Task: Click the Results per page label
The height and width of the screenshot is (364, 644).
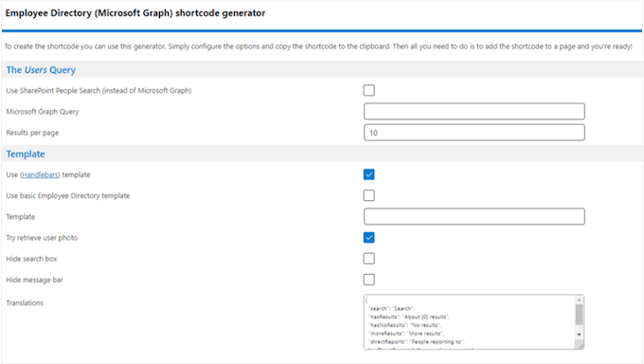Action: 32,133
